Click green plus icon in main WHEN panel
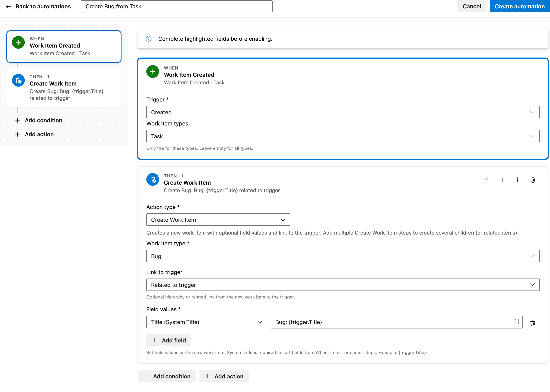 pyautogui.click(x=153, y=72)
